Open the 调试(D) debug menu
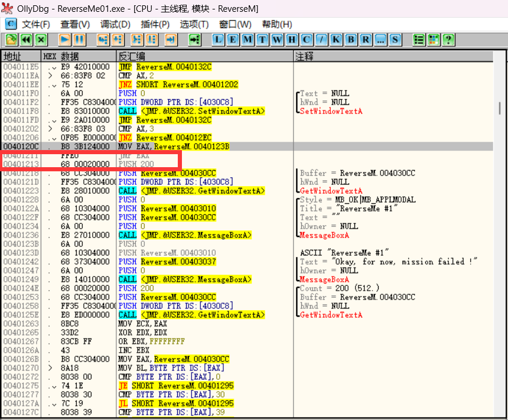508x420 pixels. point(115,24)
